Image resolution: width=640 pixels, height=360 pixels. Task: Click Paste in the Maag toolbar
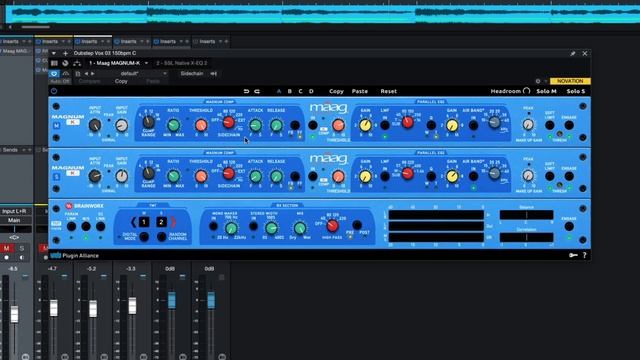360,91
